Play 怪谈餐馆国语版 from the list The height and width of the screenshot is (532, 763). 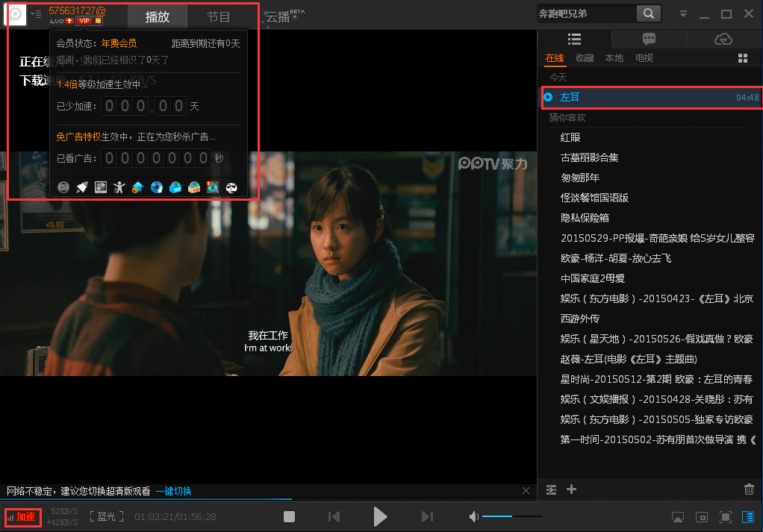pyautogui.click(x=594, y=198)
